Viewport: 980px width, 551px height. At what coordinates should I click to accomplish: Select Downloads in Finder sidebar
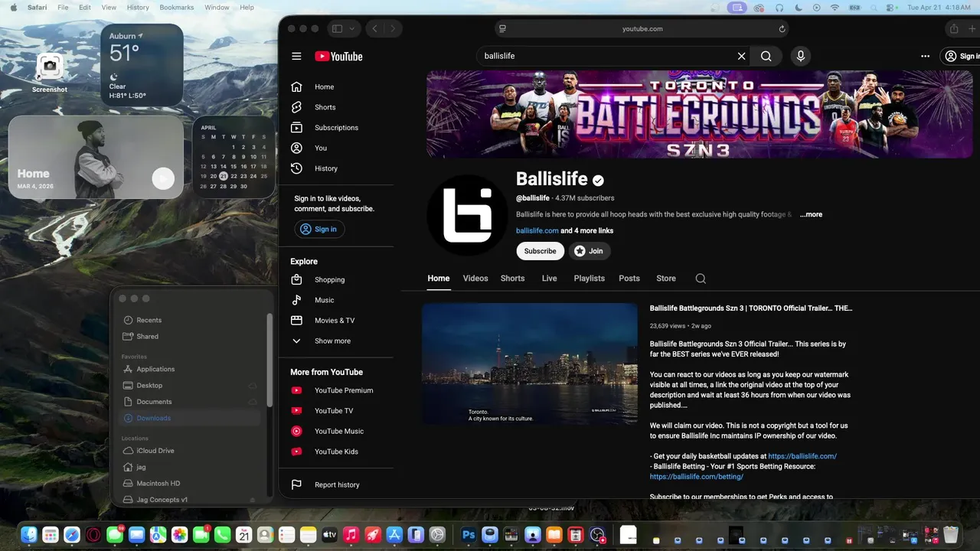[189, 418]
